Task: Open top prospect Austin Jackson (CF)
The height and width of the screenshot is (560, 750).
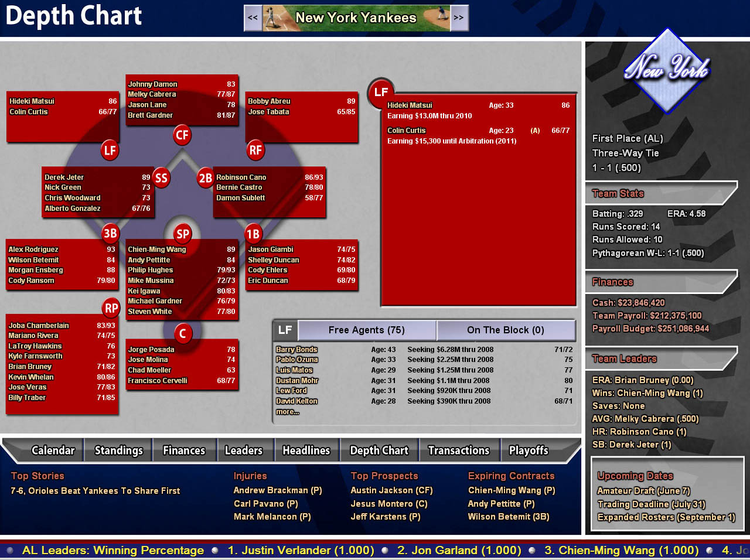Action: click(x=391, y=490)
